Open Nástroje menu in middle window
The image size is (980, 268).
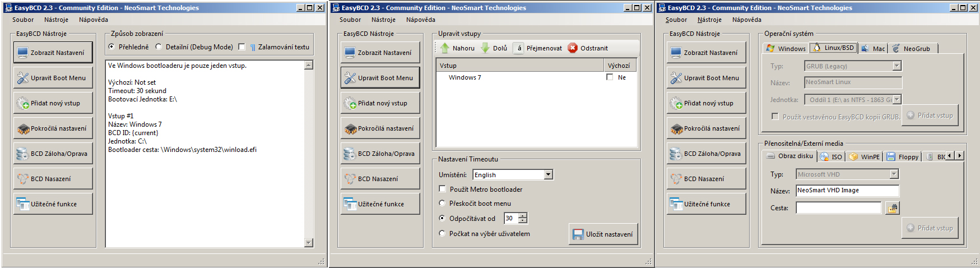tap(383, 20)
